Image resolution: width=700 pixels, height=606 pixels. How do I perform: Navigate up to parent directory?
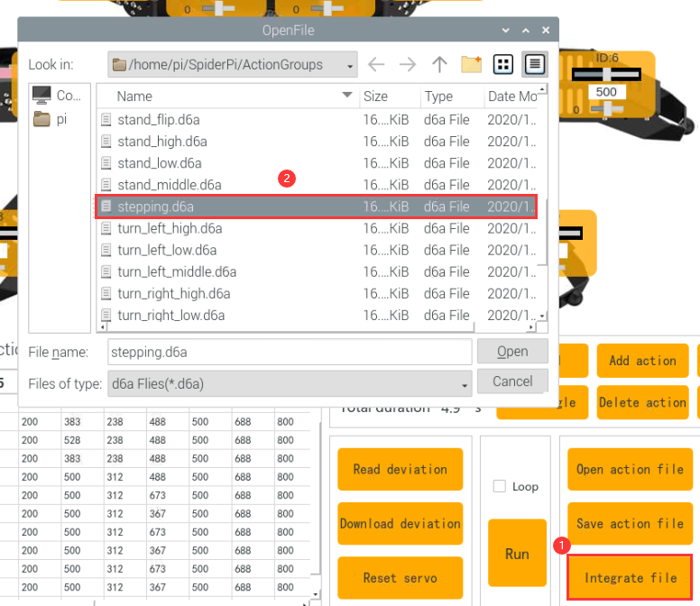pos(439,64)
